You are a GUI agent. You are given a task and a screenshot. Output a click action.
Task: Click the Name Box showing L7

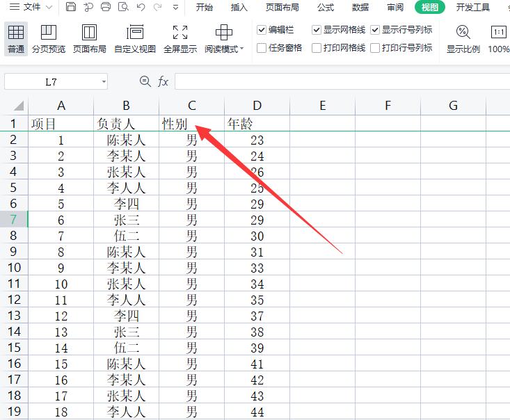[x=51, y=81]
